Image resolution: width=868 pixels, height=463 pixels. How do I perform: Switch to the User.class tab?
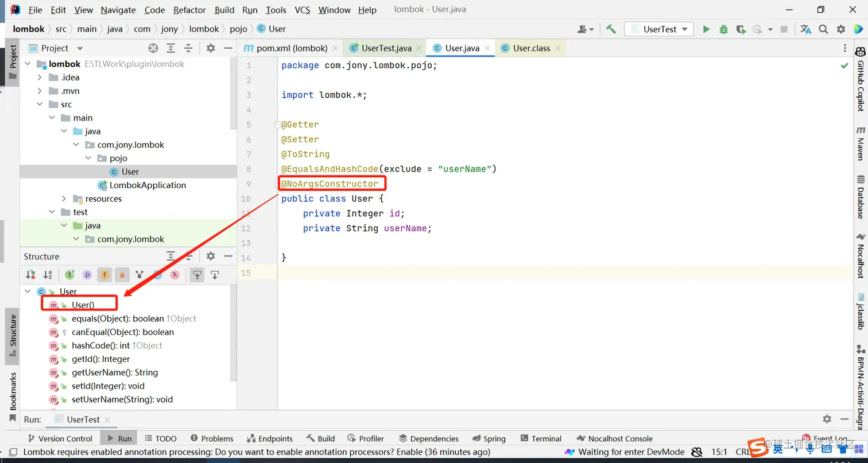(x=531, y=48)
